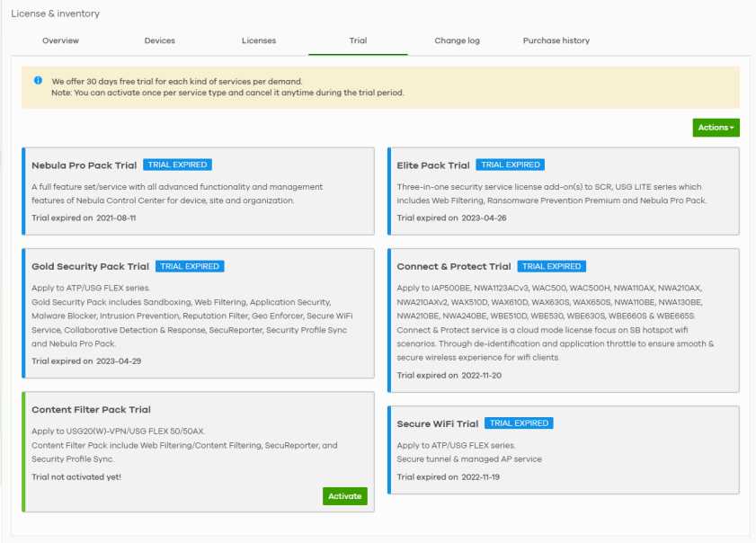The image size is (756, 543).
Task: Click 'Three-in-one security service' description line
Action: [x=549, y=187]
